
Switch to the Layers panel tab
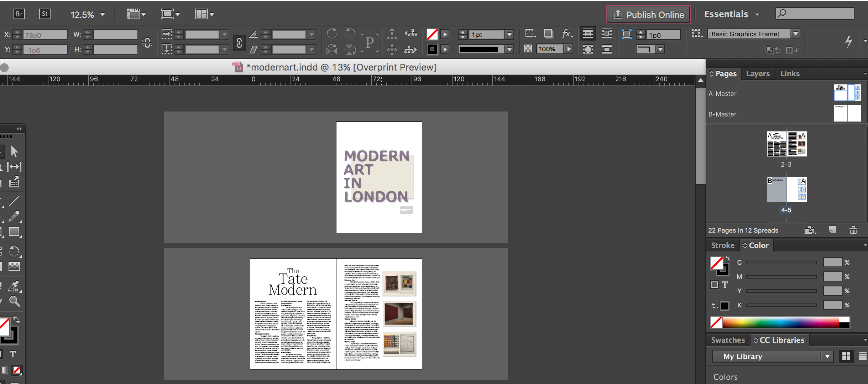pos(758,73)
